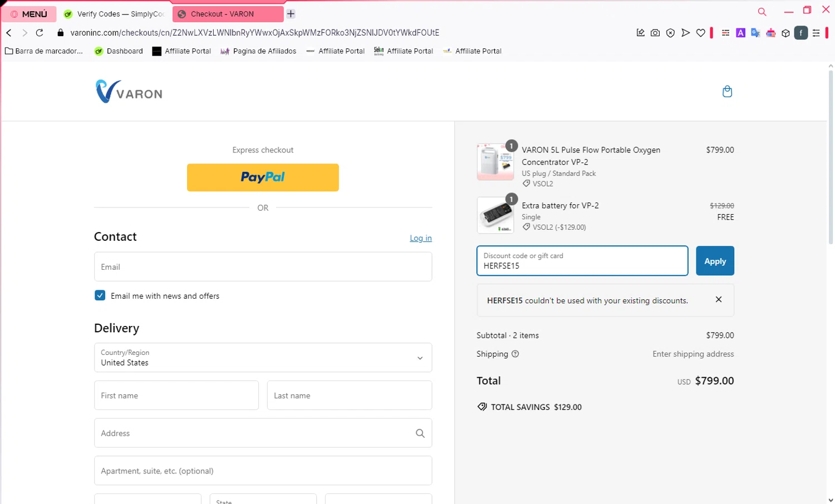Open Pagina de Afiliados bookmark
This screenshot has width=835, height=504.
tap(258, 51)
